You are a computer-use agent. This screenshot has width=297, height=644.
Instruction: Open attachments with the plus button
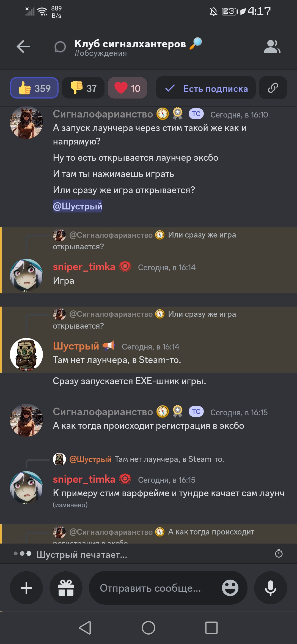pyautogui.click(x=26, y=588)
